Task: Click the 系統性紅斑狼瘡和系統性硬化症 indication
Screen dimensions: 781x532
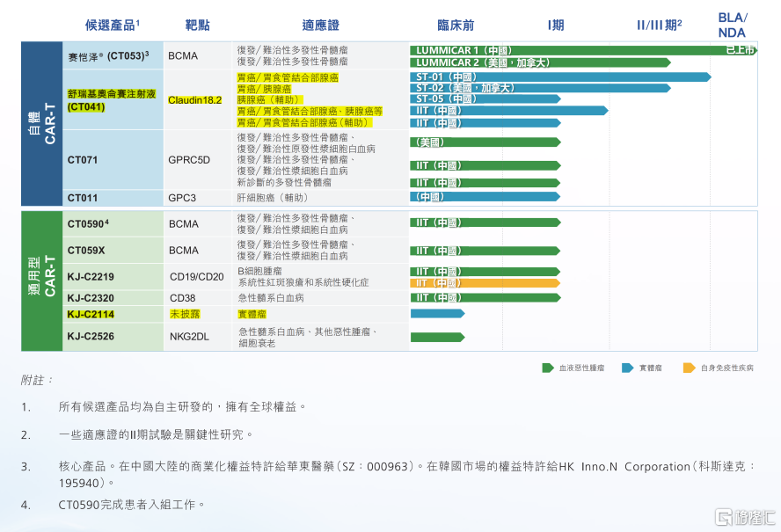Action: point(303,282)
